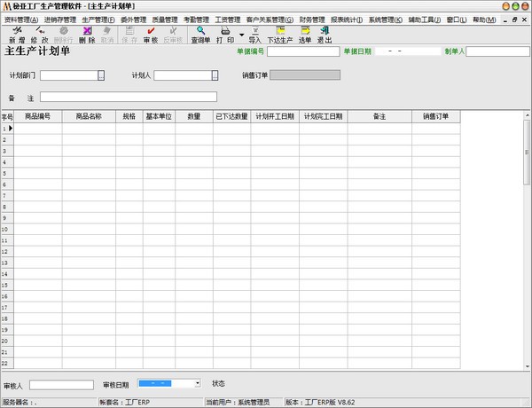Click the highlighted 审核日期 date value
The width and height of the screenshot is (532, 408).
point(155,383)
